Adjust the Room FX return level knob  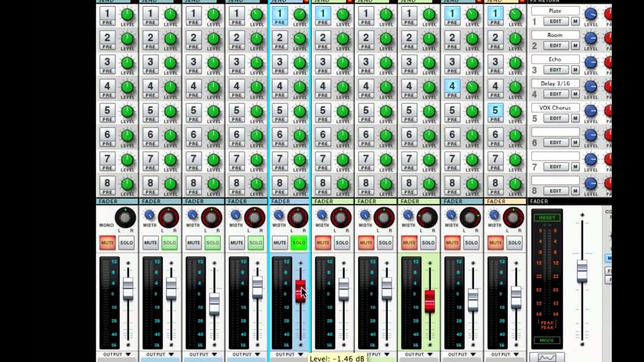591,38
